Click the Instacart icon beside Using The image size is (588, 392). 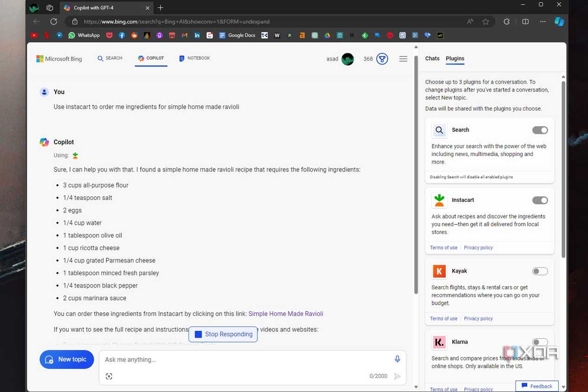point(75,156)
